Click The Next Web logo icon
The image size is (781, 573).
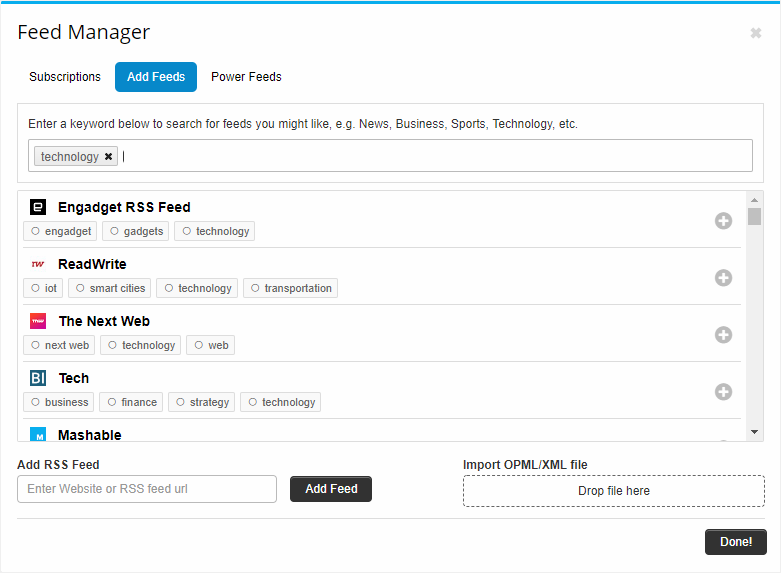[38, 321]
